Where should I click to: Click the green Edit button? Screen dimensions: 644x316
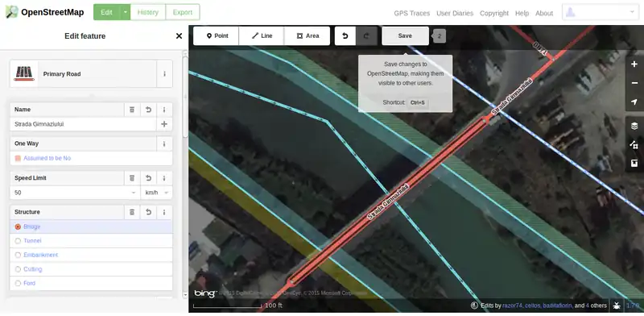107,12
